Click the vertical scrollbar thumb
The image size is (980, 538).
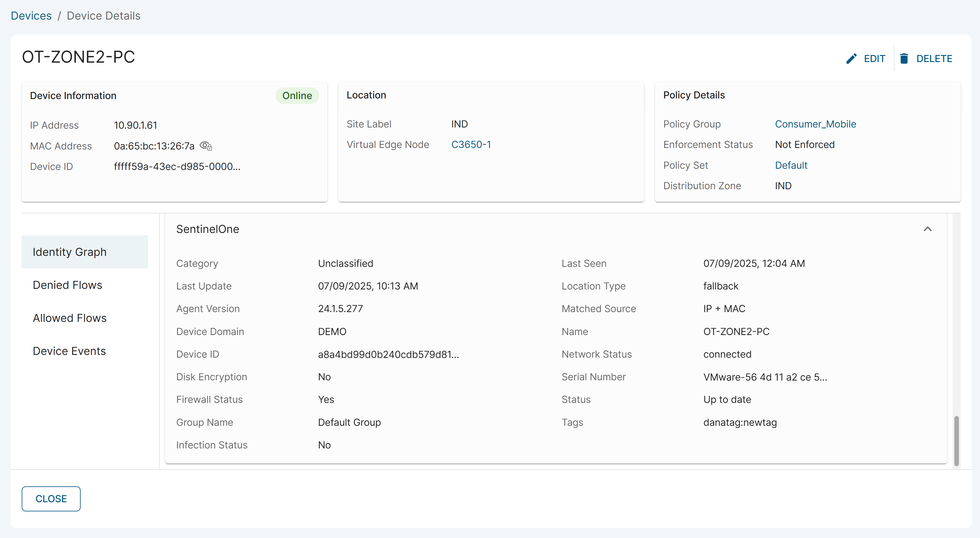pos(956,440)
